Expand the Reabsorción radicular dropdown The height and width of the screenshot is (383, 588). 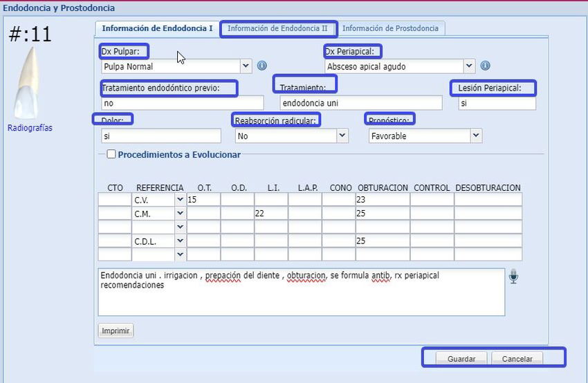pos(342,136)
